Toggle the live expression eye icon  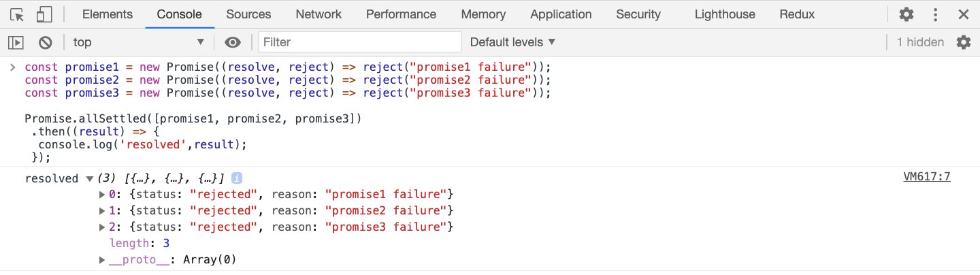(x=233, y=42)
